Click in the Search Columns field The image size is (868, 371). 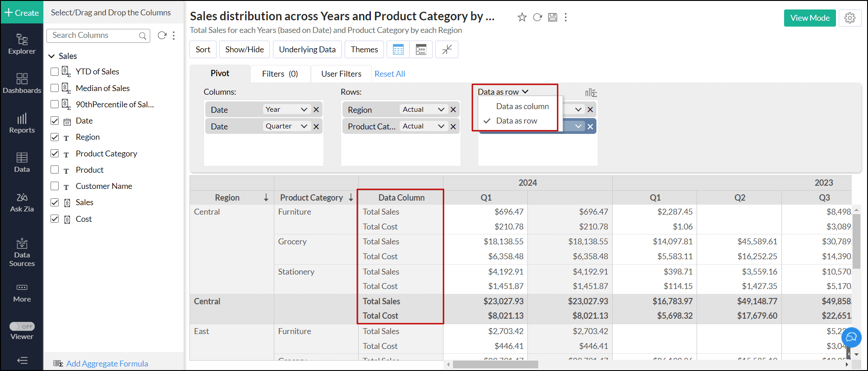click(94, 35)
